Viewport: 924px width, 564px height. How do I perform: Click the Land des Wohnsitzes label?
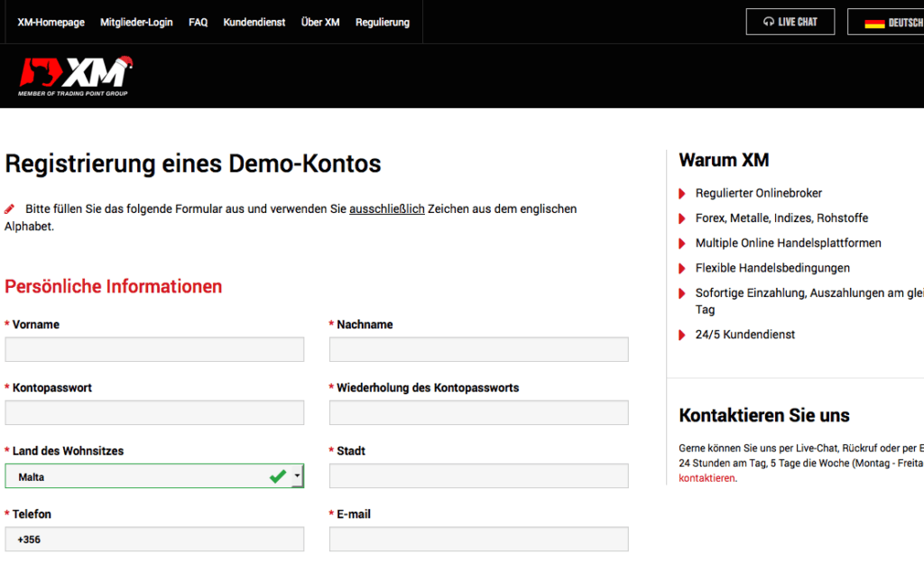click(68, 451)
